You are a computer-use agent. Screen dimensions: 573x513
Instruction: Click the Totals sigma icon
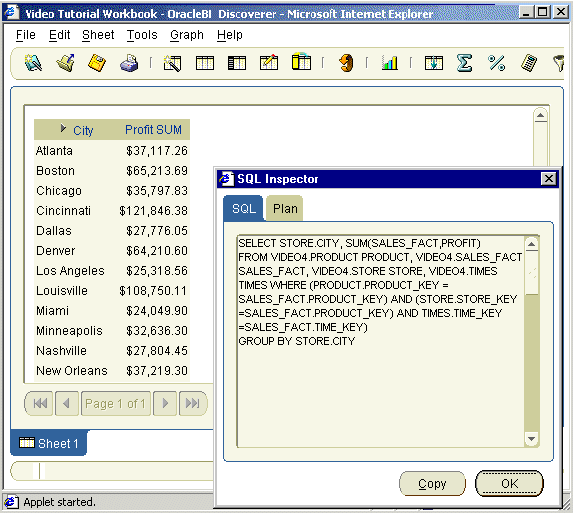(464, 62)
